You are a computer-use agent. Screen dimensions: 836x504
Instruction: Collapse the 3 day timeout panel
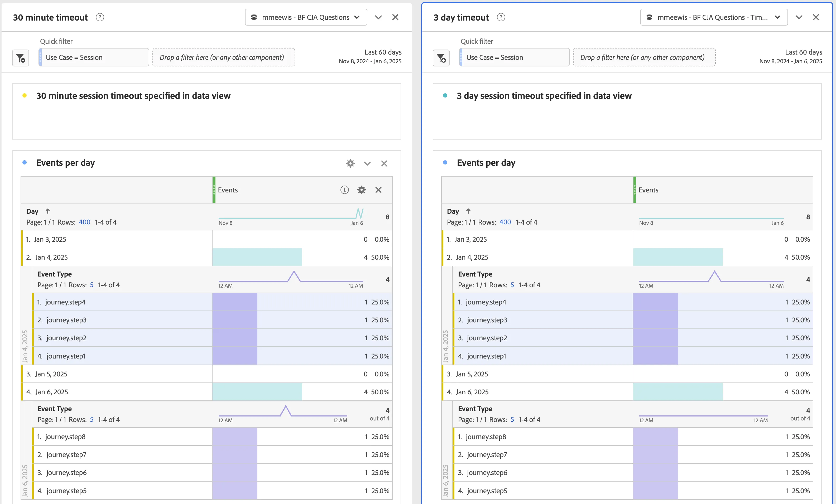799,17
